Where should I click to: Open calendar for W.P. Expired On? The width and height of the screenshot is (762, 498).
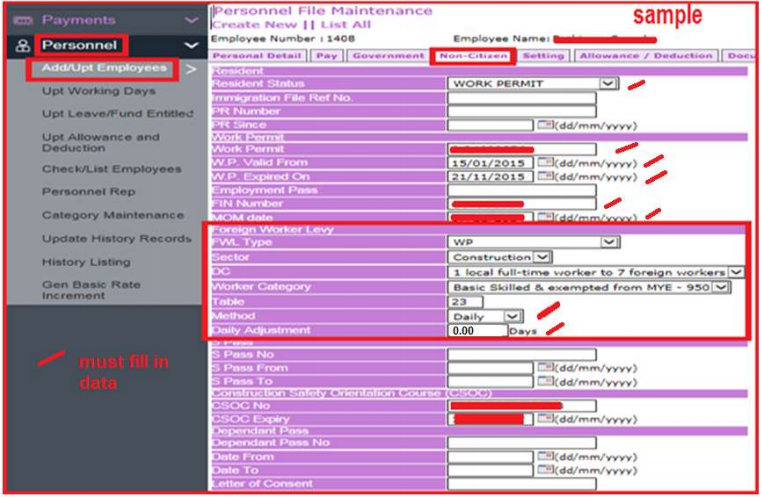coord(545,177)
